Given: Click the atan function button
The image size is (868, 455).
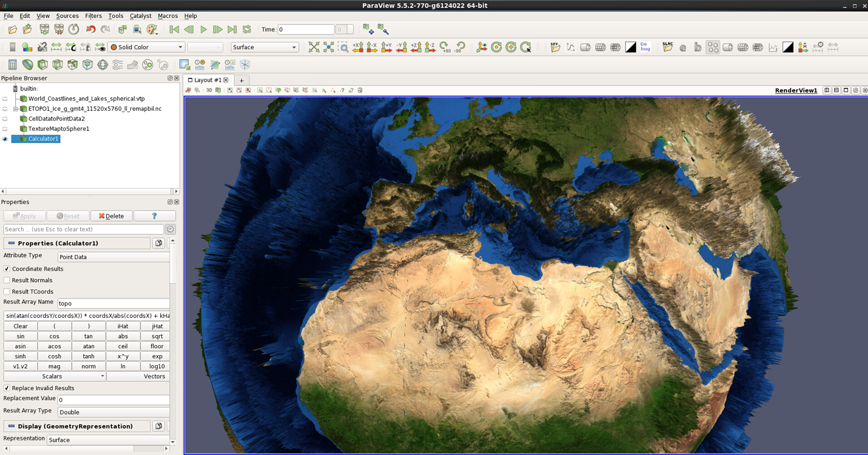Looking at the screenshot, I should pos(89,346).
